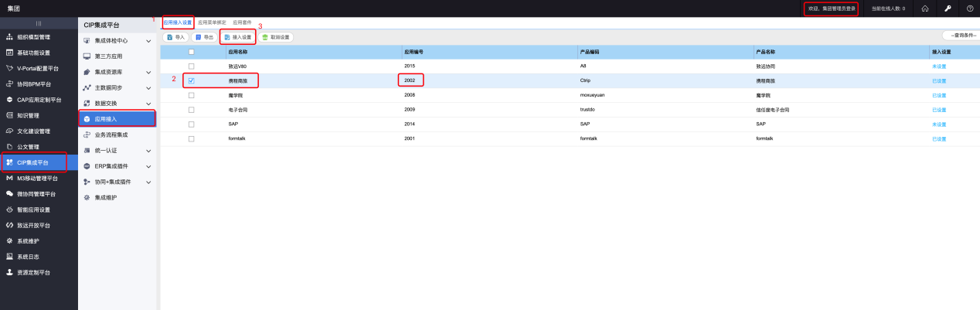Expand the 主数据同步 submenu arrow

point(148,87)
